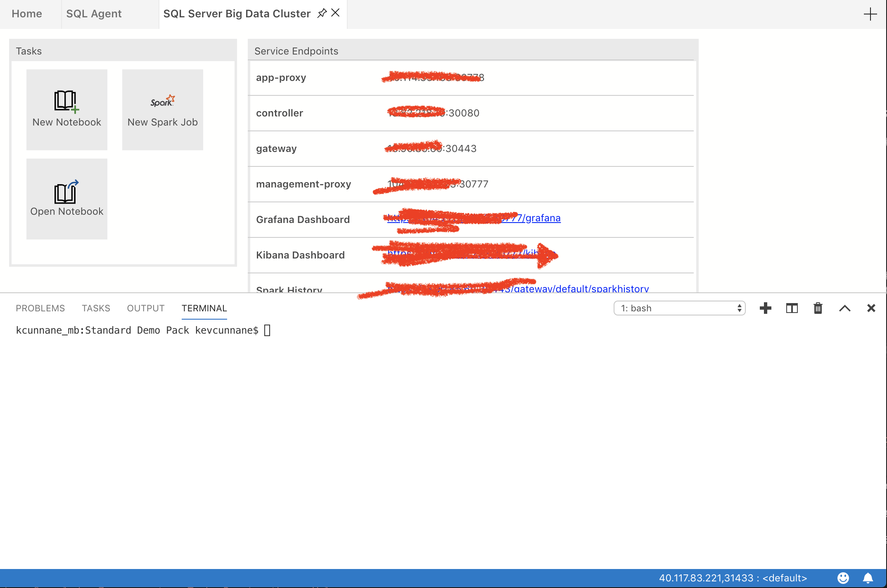Send feedback via smiley icon

(x=844, y=578)
